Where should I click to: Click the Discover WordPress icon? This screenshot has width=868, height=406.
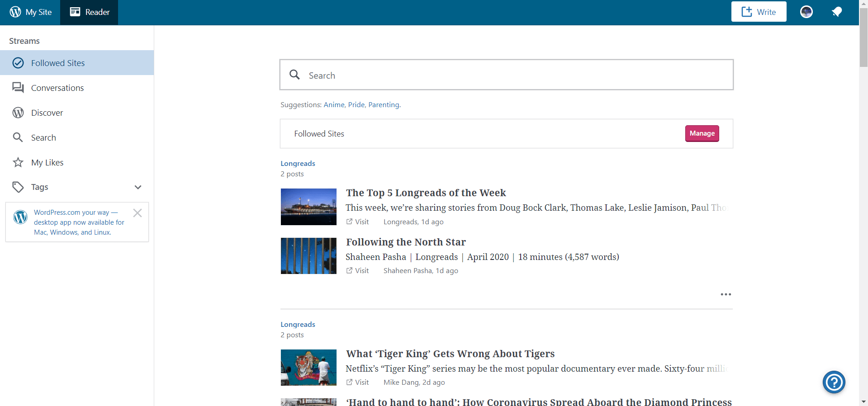pos(18,113)
